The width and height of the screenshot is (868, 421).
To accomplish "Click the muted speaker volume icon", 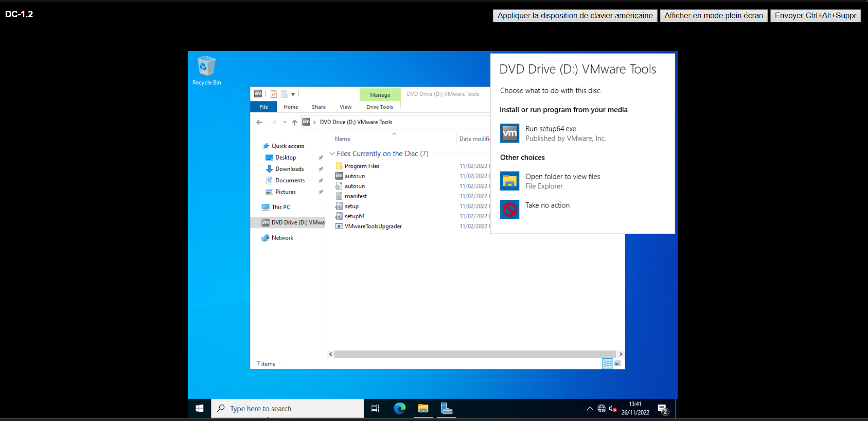I will click(613, 408).
